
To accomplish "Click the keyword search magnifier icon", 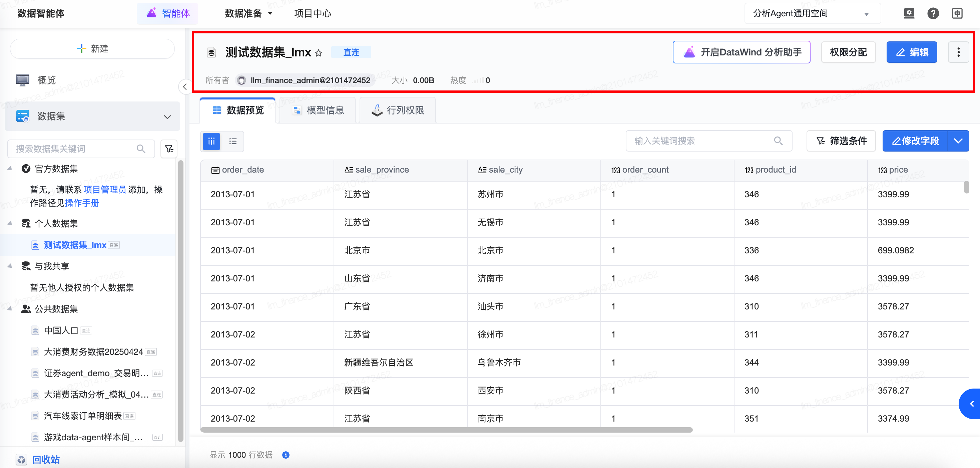I will coord(779,141).
